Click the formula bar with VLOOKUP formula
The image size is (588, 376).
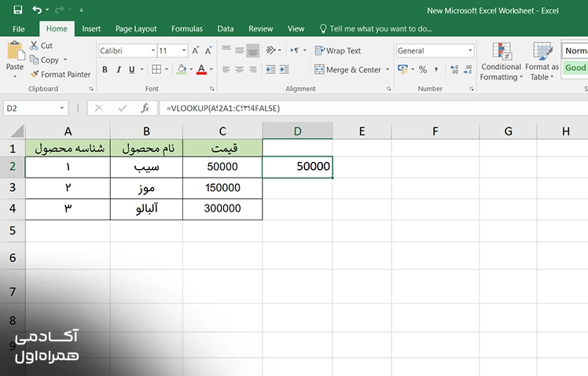tap(373, 109)
